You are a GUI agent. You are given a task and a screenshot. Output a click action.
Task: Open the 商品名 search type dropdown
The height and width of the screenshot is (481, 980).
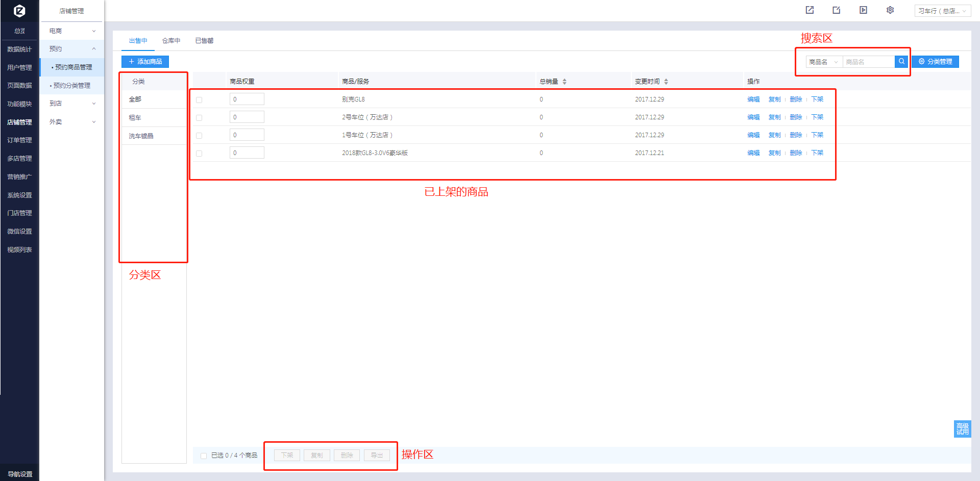[823, 62]
